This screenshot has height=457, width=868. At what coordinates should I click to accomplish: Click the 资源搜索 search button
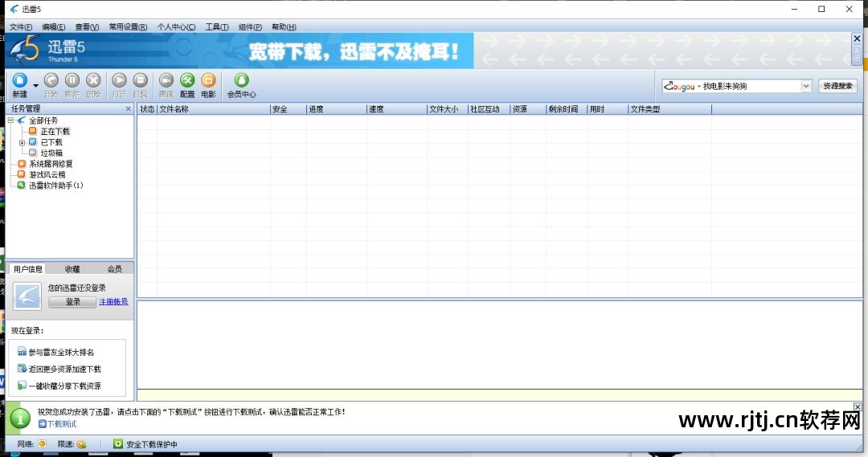tap(837, 86)
